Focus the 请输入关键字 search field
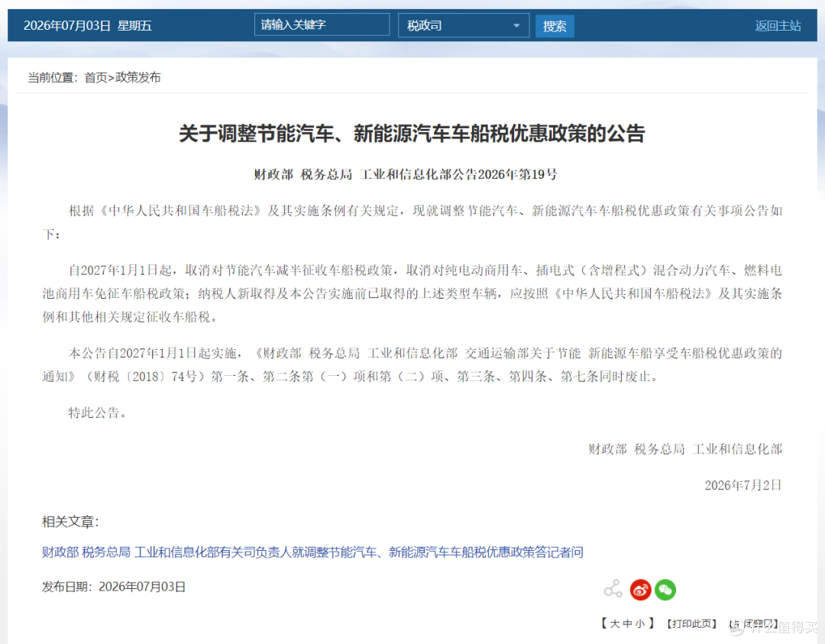 [322, 24]
